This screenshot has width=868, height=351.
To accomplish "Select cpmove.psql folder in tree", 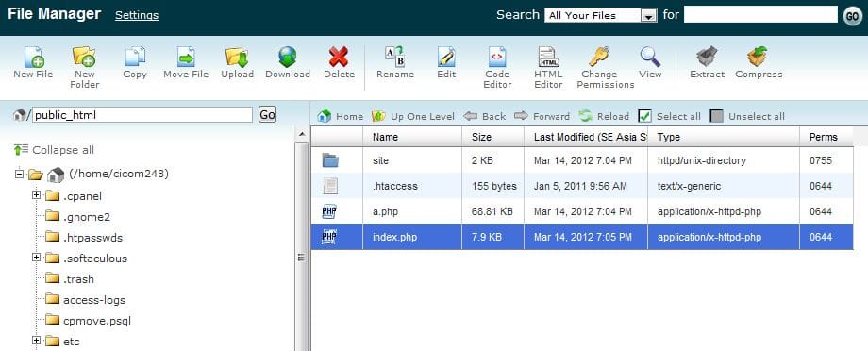I will tap(97, 321).
